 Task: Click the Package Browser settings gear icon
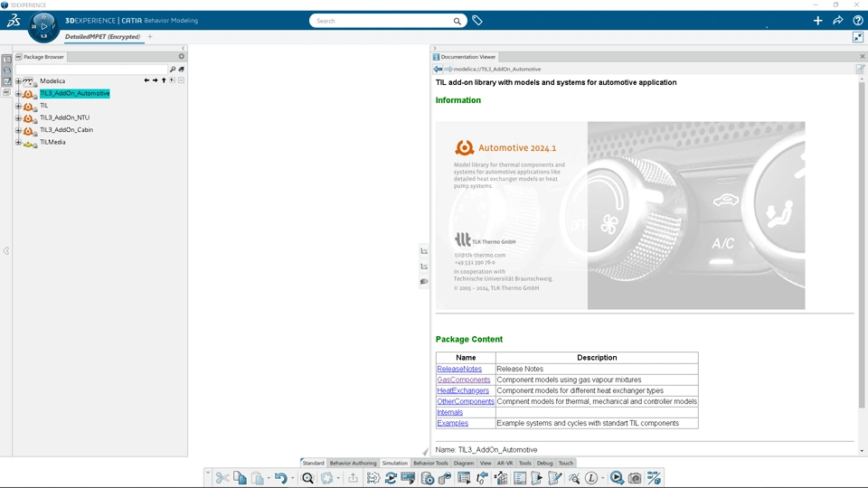point(181,56)
